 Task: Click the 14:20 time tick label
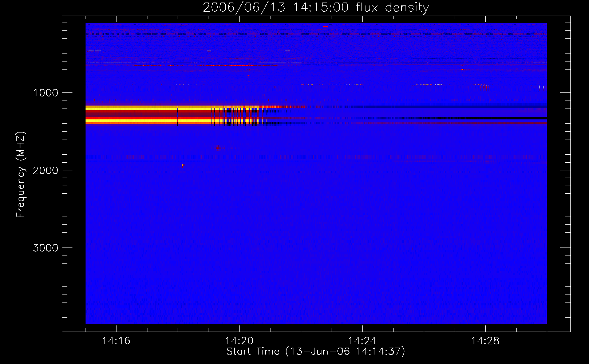click(x=239, y=341)
